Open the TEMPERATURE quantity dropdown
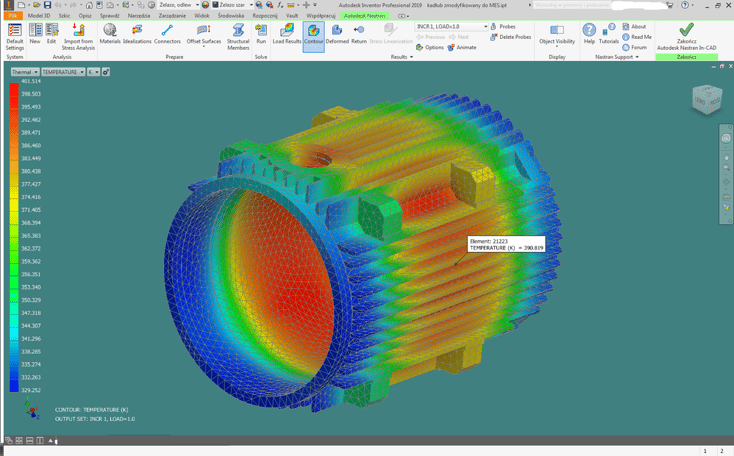The height and width of the screenshot is (456, 734). (63, 72)
